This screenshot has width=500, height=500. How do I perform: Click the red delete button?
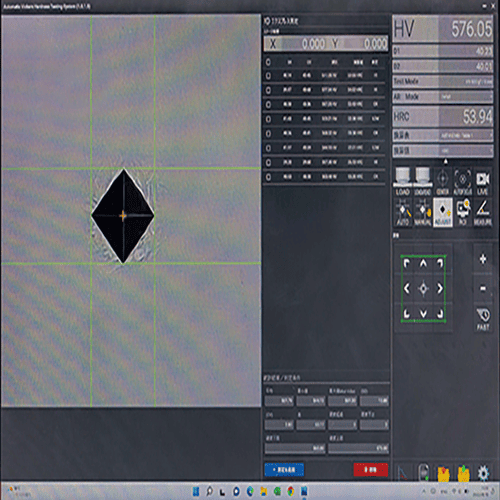click(x=371, y=470)
